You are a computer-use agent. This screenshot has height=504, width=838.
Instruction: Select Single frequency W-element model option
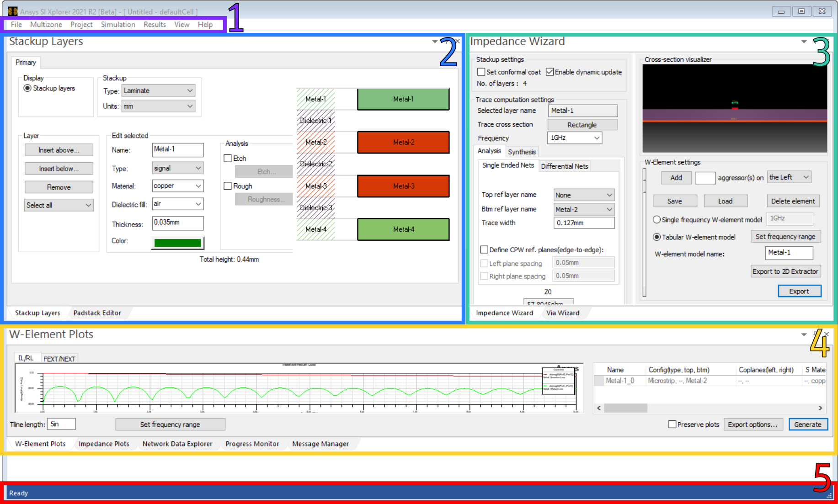point(657,220)
